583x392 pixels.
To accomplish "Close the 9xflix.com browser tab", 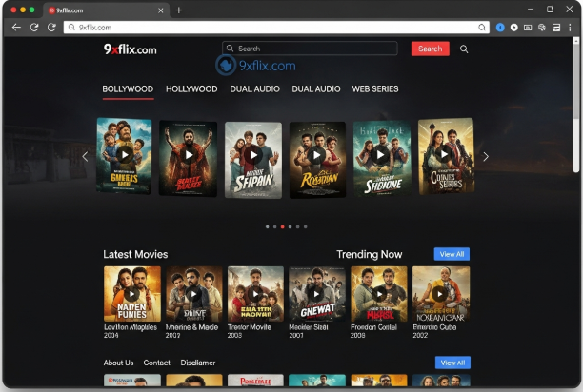I will [161, 10].
